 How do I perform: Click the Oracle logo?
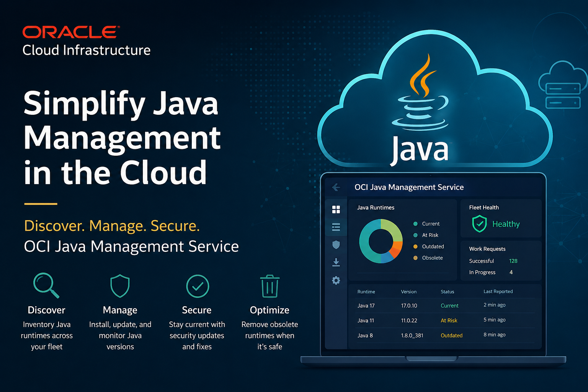71,32
